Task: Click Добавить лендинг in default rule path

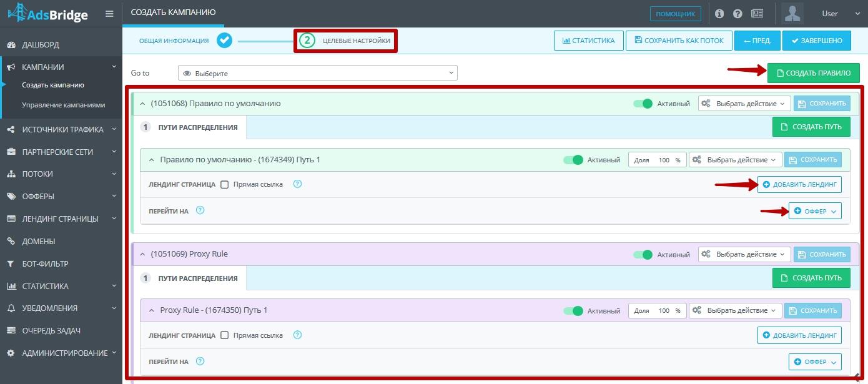Action: (x=799, y=185)
